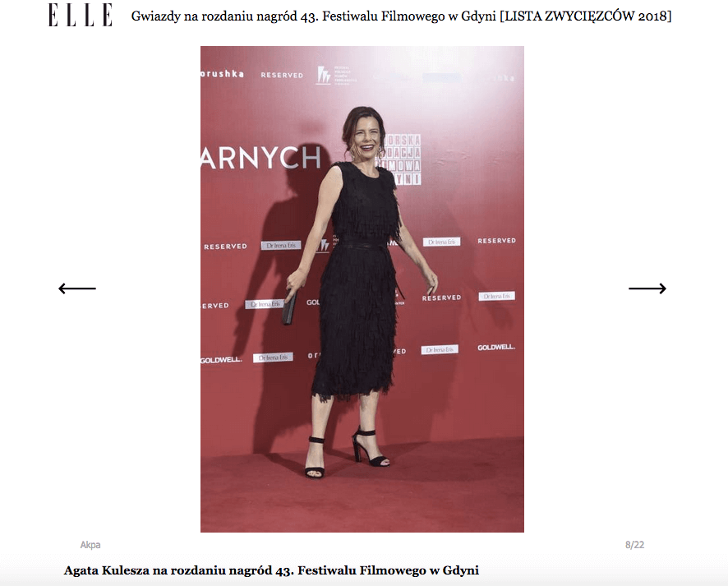Click the top RESERVED logo beside orushka

(282, 75)
